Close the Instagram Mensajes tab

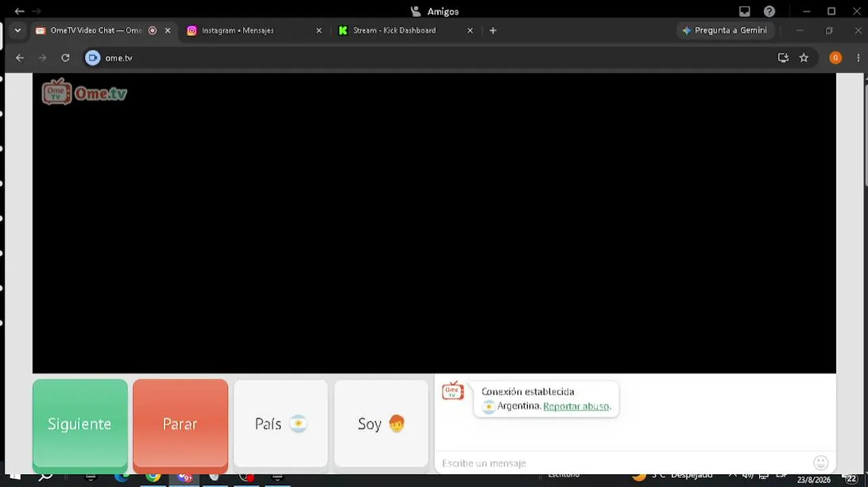[319, 30]
